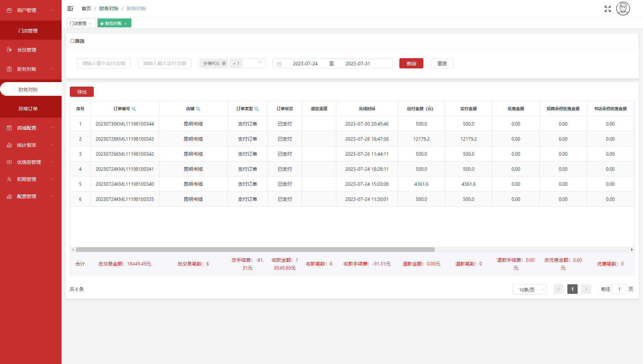Expand the 商城配置 menu chevron

(53, 128)
